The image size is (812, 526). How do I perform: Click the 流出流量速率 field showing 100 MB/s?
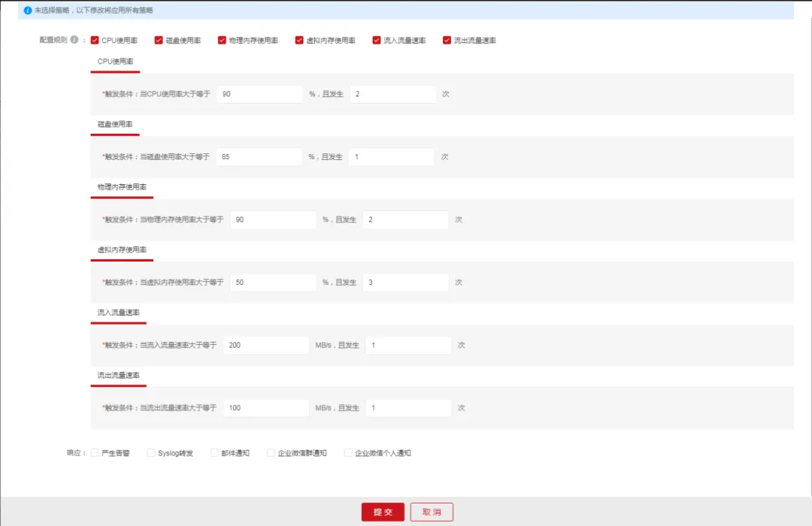[266, 408]
